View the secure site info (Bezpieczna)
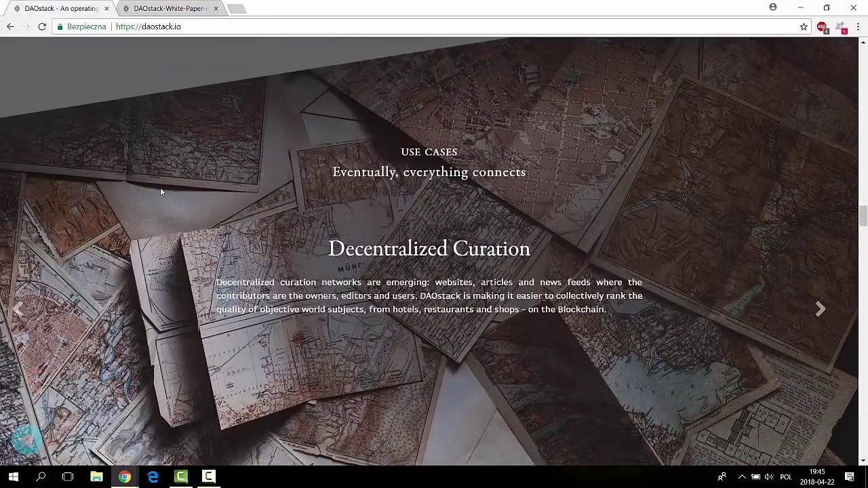This screenshot has height=488, width=868. [x=81, y=26]
